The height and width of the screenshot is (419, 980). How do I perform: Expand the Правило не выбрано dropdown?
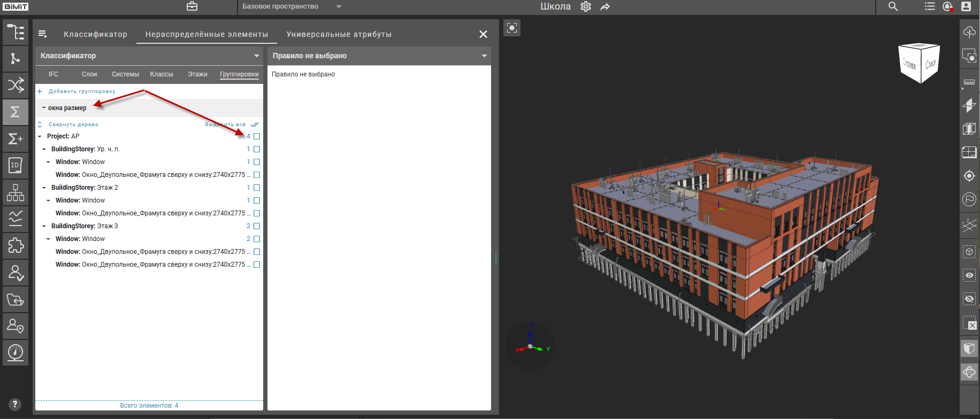pos(484,56)
